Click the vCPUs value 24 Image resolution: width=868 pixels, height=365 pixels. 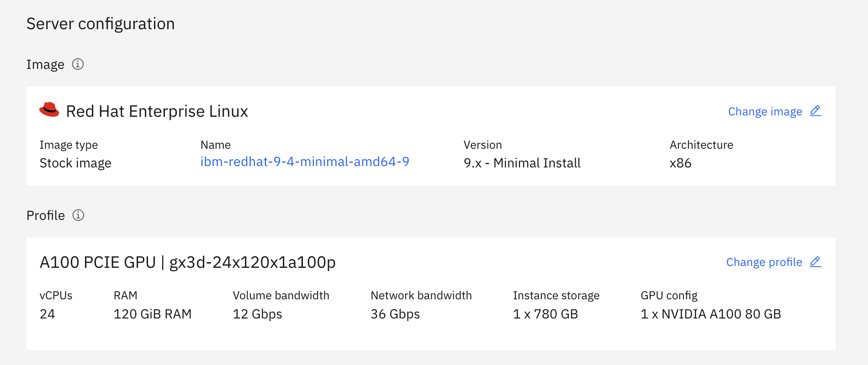(x=48, y=314)
